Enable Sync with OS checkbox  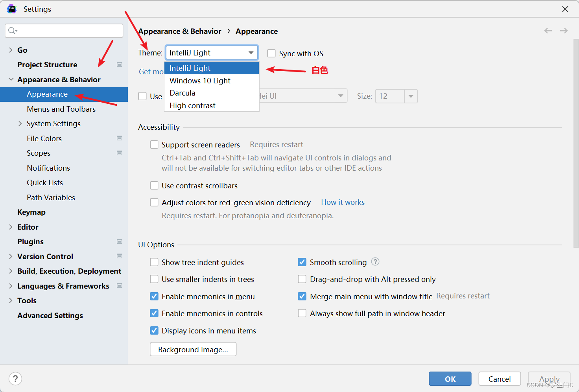[271, 53]
